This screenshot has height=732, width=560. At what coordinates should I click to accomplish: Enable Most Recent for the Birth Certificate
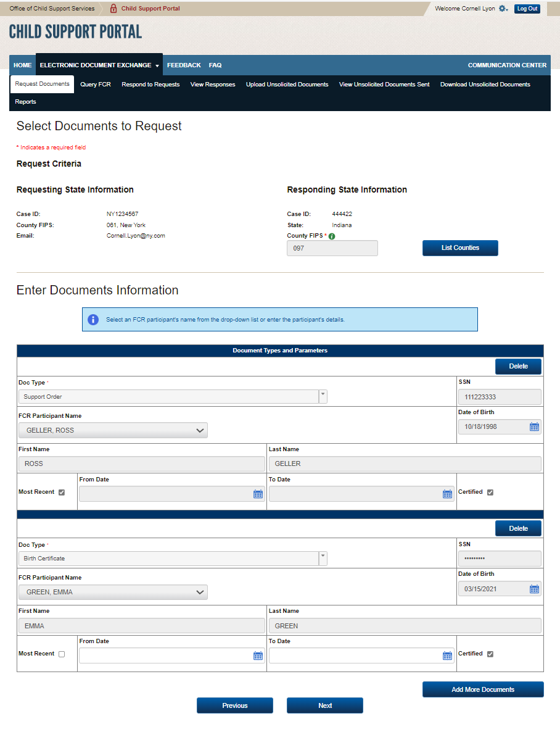click(x=61, y=654)
